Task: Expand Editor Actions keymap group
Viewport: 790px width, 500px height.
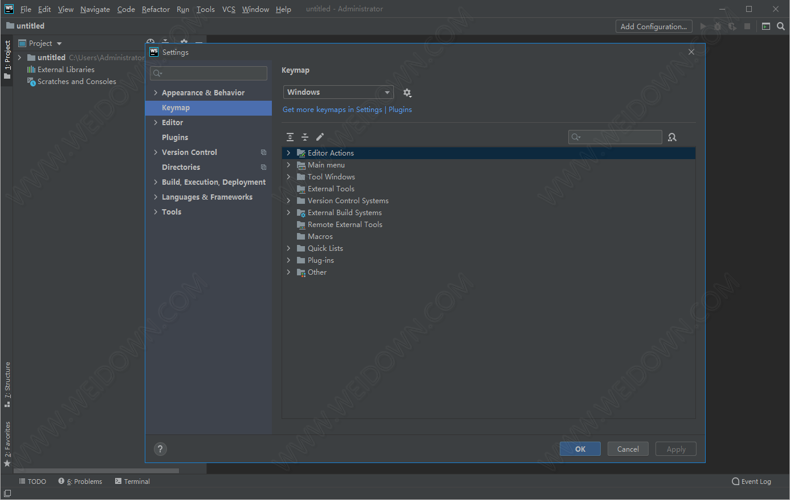Action: click(x=288, y=153)
